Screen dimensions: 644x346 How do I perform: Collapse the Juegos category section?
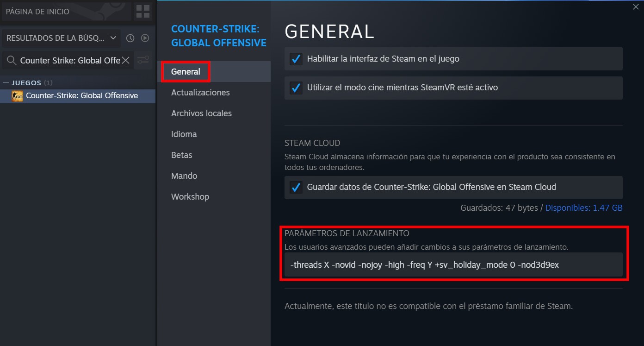point(6,83)
